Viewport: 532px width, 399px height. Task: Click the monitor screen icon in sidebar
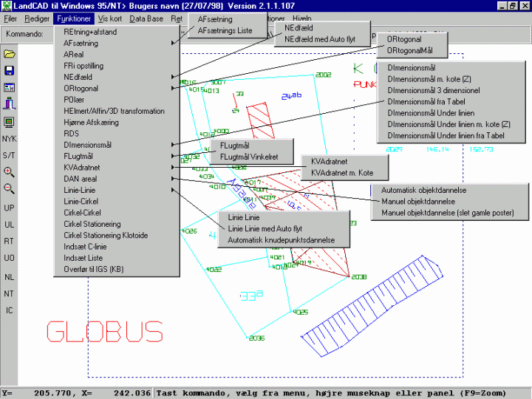point(10,121)
